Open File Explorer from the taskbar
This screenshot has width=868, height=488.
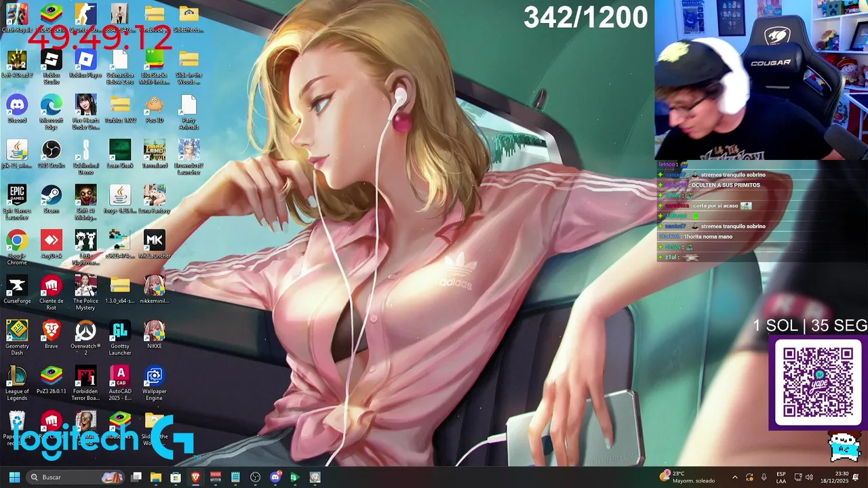[156, 477]
